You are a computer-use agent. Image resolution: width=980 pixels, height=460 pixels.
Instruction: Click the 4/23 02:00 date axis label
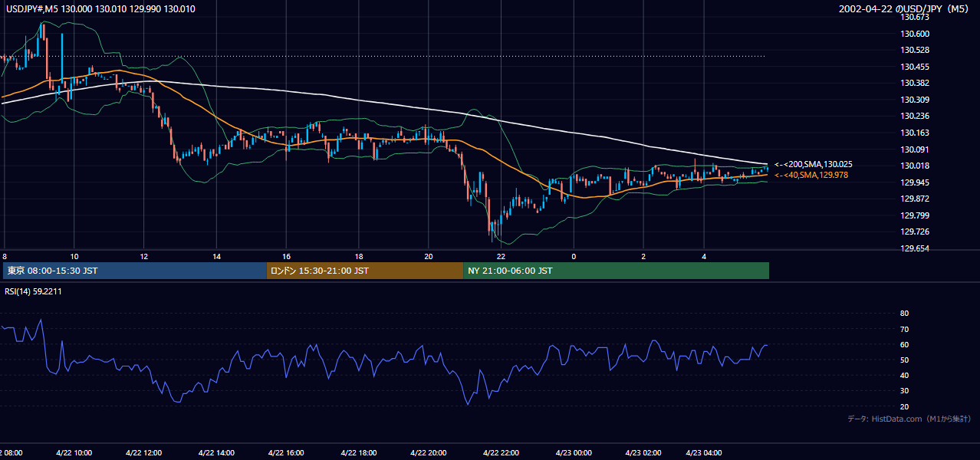pos(643,452)
